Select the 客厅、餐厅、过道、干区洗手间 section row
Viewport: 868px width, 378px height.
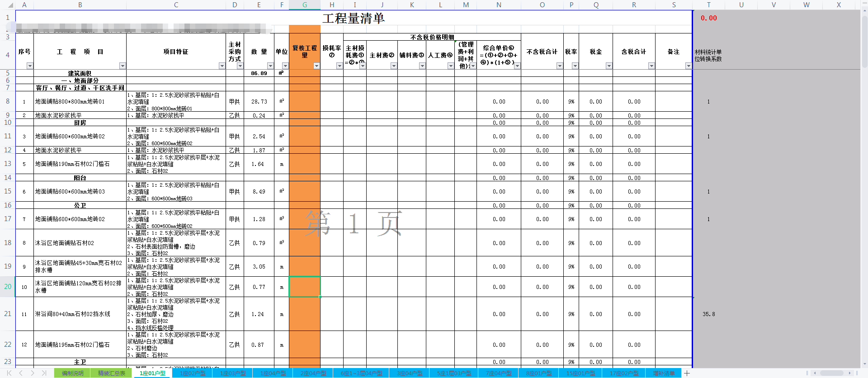pyautogui.click(x=80, y=88)
